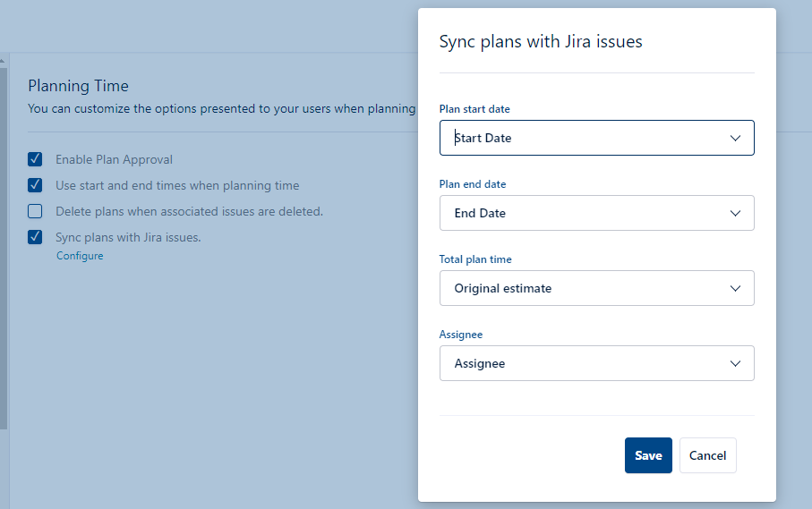Click the scrollbar up arrow
Viewport: 812px width, 509px height.
tap(3, 61)
